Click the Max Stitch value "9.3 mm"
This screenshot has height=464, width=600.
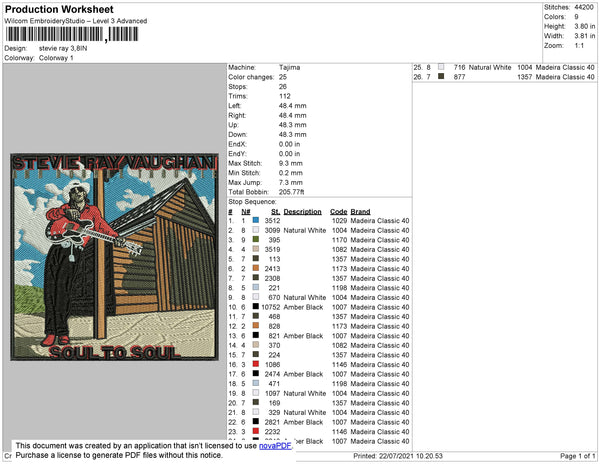tap(290, 163)
